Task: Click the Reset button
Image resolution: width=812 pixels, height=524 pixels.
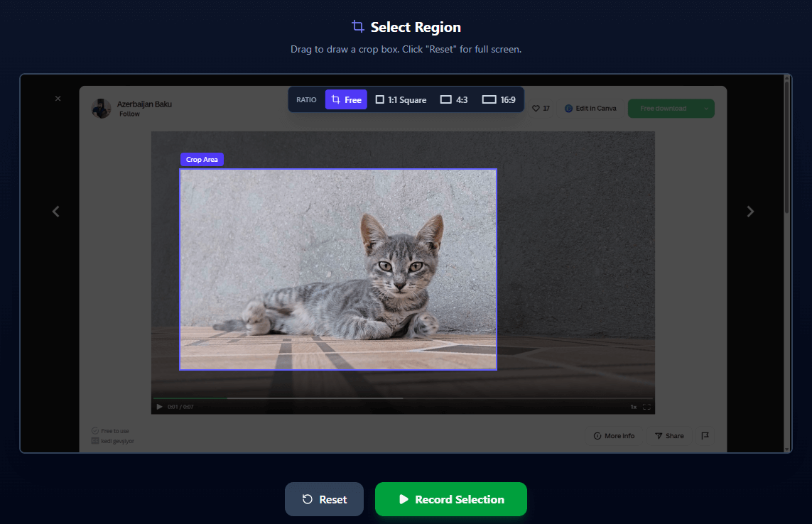Action: (x=324, y=499)
